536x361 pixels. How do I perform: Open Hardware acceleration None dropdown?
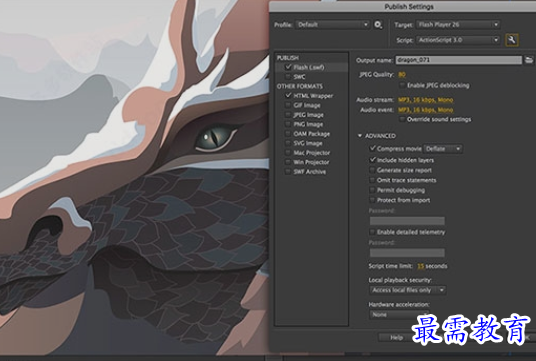click(399, 315)
